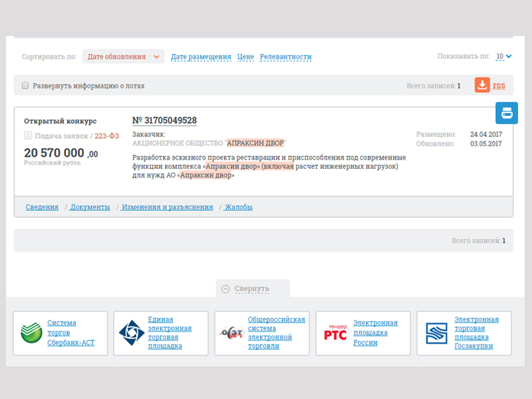
Task: Click the orange RSS download icon
Action: click(x=482, y=85)
